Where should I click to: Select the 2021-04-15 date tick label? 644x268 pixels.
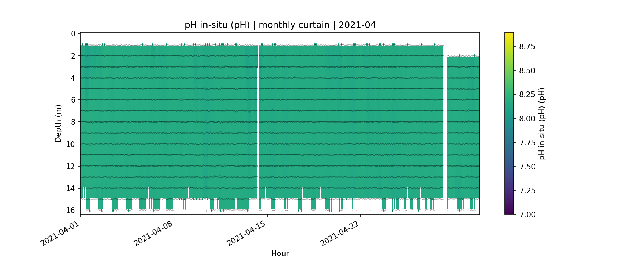246,233
